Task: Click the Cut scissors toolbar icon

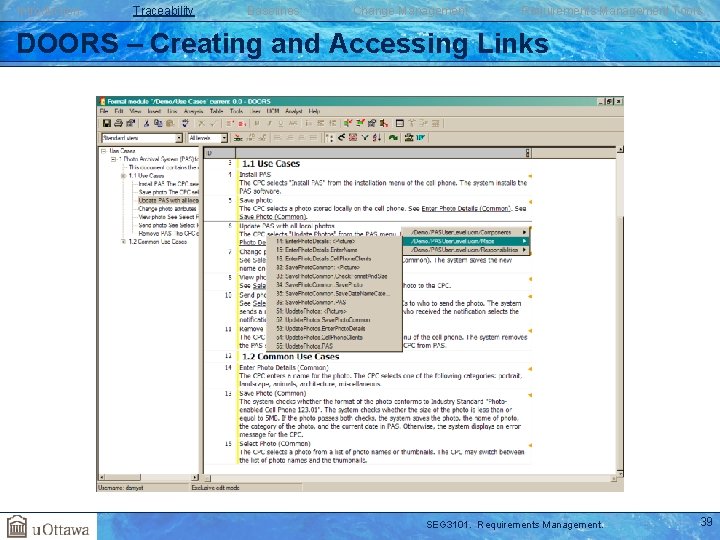Action: [146, 123]
